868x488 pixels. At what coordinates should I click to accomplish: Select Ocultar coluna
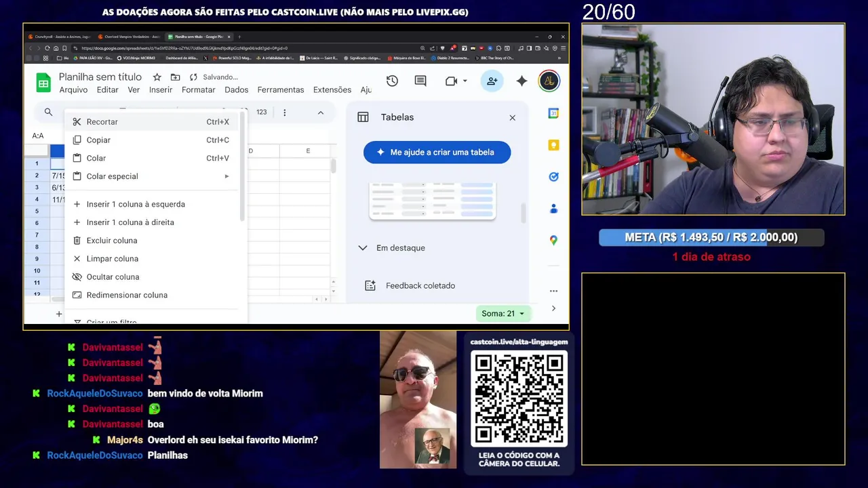152,277
